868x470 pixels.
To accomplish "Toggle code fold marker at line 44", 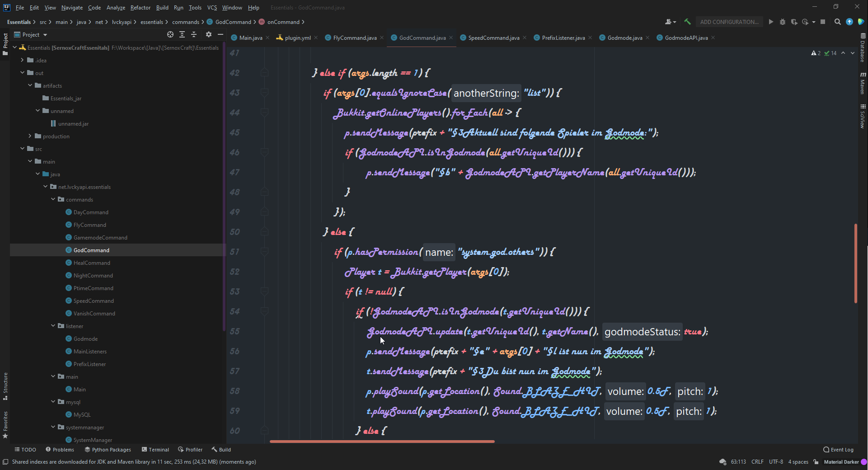I will tap(264, 113).
